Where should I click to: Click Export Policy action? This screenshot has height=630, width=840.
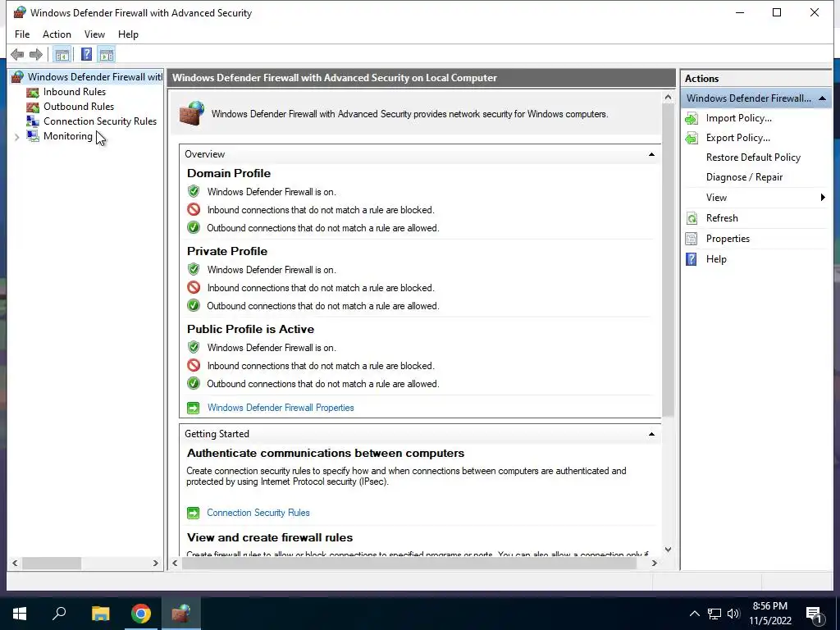737,138
